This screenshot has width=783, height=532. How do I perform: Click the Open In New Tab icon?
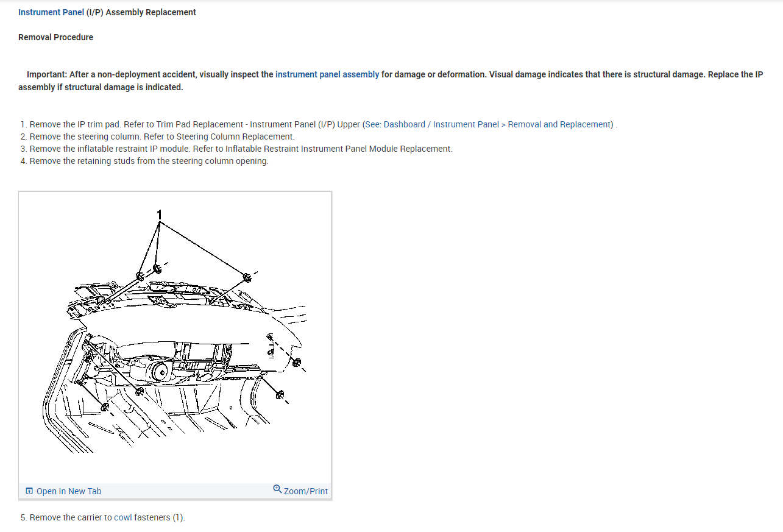(x=29, y=491)
